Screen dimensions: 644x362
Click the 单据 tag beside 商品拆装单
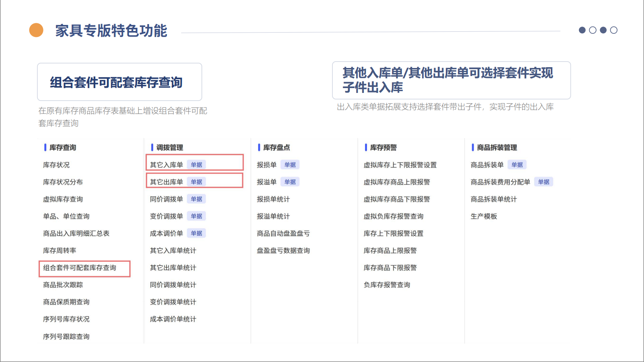click(x=517, y=165)
